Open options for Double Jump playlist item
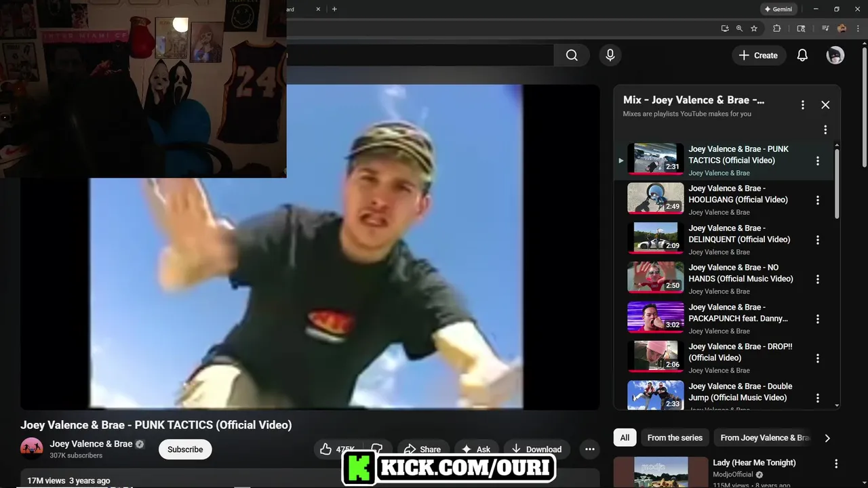This screenshot has width=868, height=488. coord(818,398)
